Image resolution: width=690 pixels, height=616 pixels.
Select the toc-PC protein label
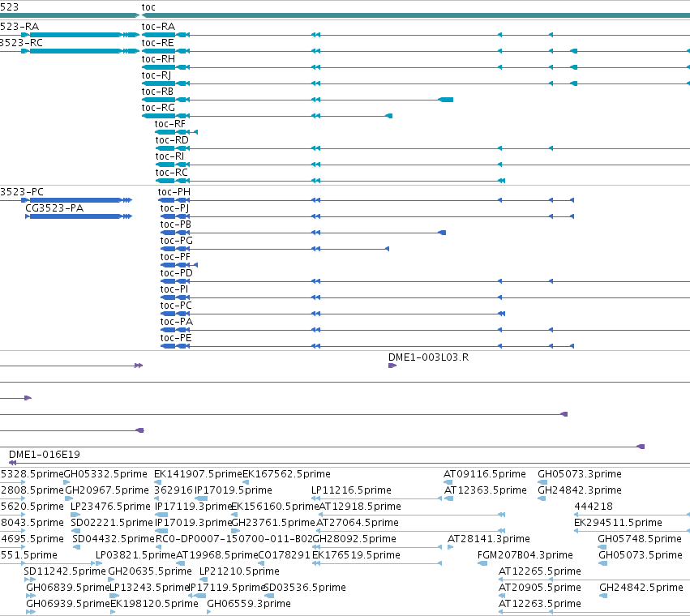point(176,306)
